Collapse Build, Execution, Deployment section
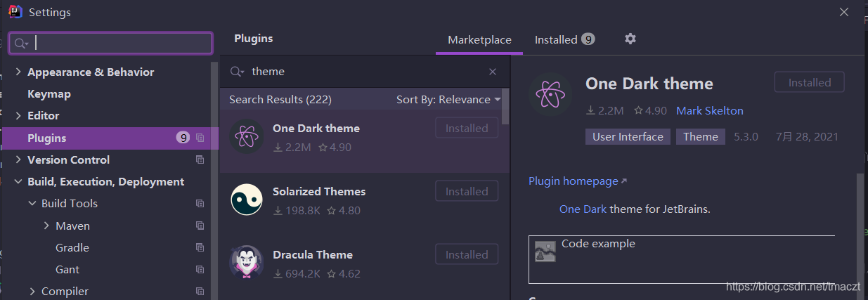Viewport: 868px width, 300px height. tap(18, 182)
